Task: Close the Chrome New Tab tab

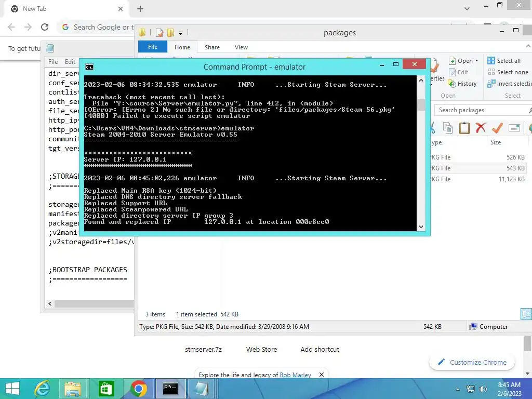Action: click(120, 9)
